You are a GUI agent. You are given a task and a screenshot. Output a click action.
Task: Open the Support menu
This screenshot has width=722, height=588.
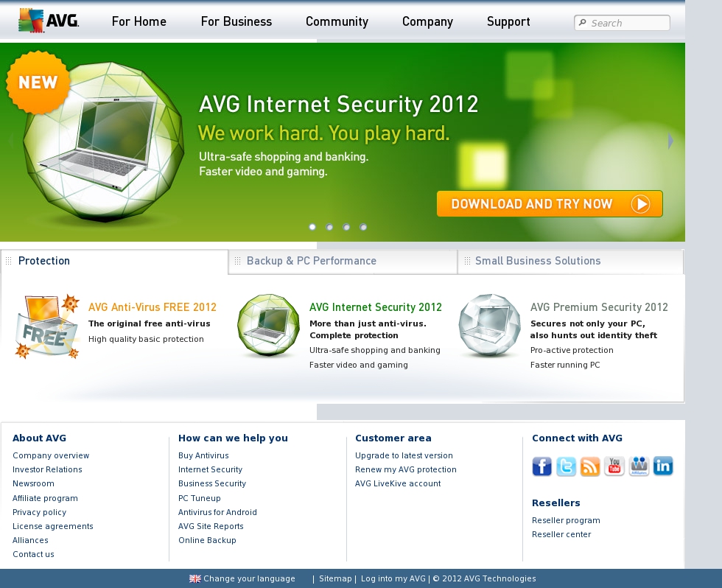pos(508,21)
